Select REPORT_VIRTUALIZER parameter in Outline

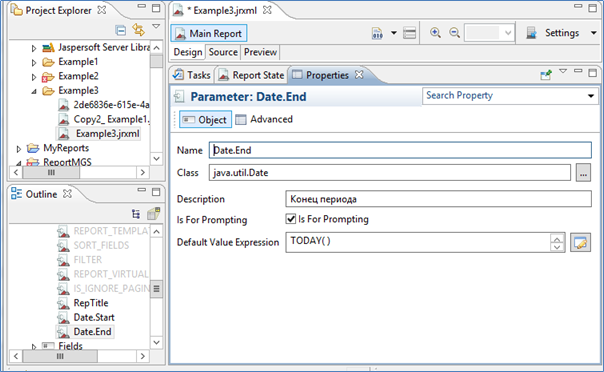tap(103, 274)
